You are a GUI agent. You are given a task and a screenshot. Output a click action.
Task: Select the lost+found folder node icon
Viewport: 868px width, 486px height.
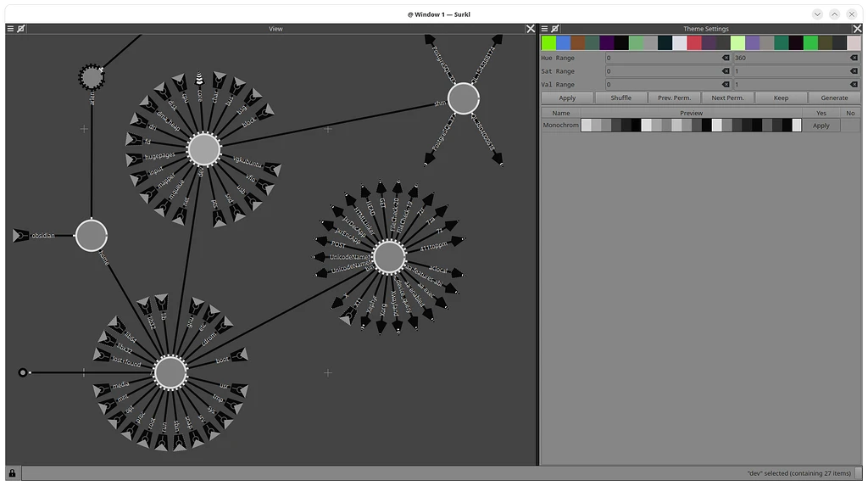pyautogui.click(x=102, y=354)
